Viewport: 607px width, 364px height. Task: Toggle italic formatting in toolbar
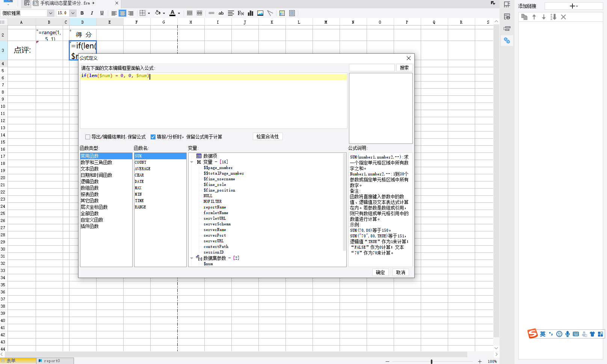tap(92, 13)
